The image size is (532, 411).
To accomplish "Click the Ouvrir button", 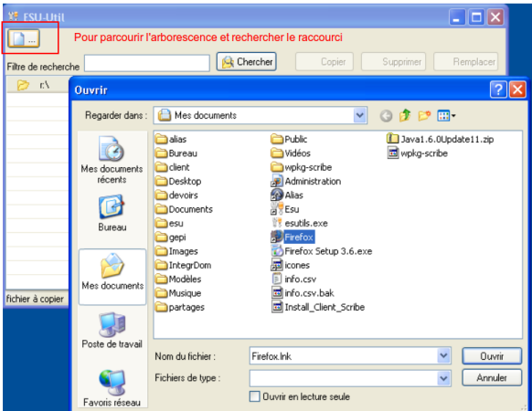I will coord(492,356).
